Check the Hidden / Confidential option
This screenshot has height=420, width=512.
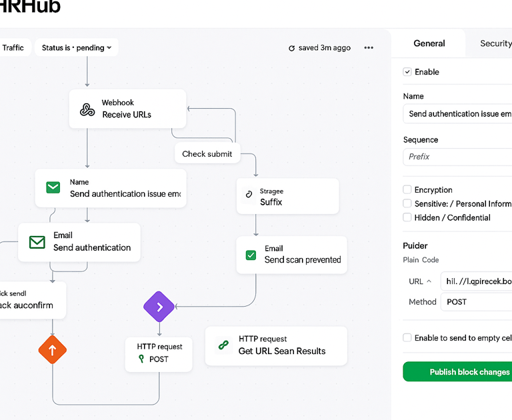[407, 217]
